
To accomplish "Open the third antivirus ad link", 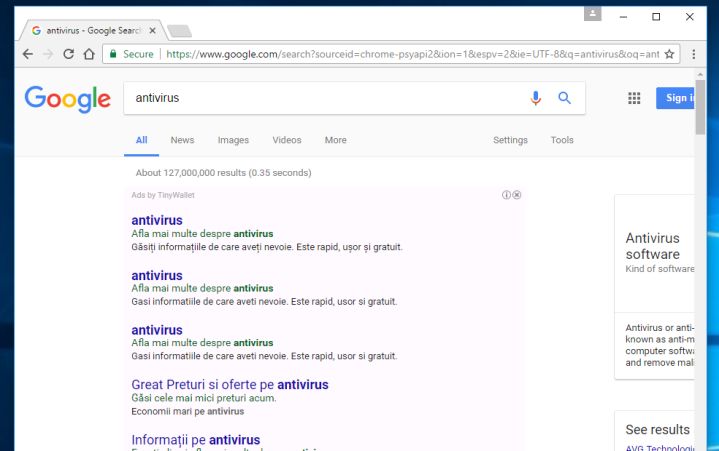I will coord(157,330).
